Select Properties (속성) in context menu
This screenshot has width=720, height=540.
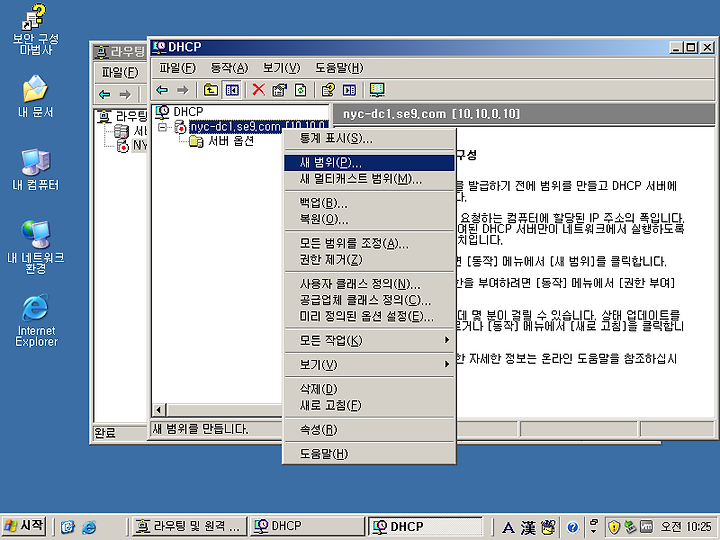point(369,429)
